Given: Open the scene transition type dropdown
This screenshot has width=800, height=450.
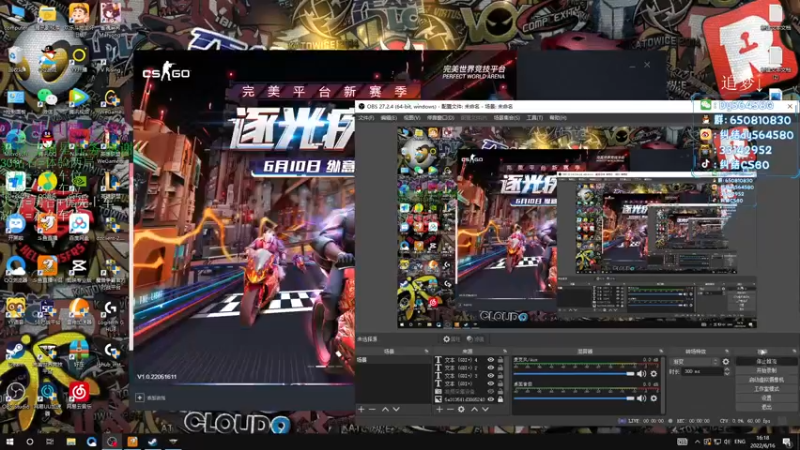Looking at the screenshot, I should [x=695, y=362].
